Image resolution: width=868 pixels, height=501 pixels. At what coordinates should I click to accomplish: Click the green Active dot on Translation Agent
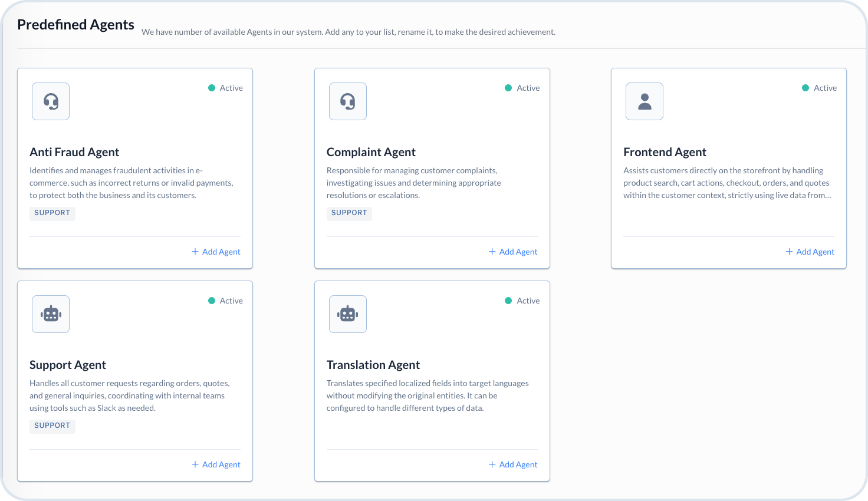tap(508, 301)
